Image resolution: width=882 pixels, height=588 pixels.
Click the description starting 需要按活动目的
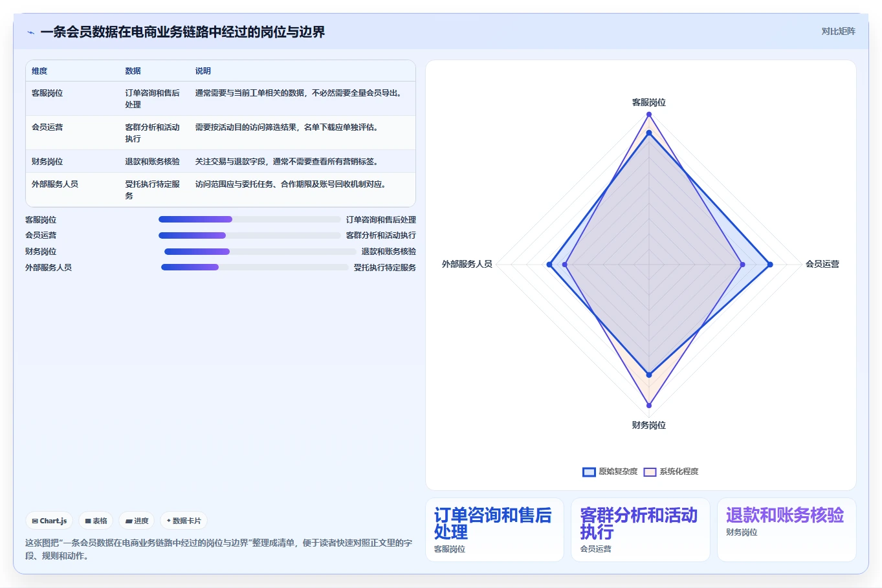pos(289,127)
